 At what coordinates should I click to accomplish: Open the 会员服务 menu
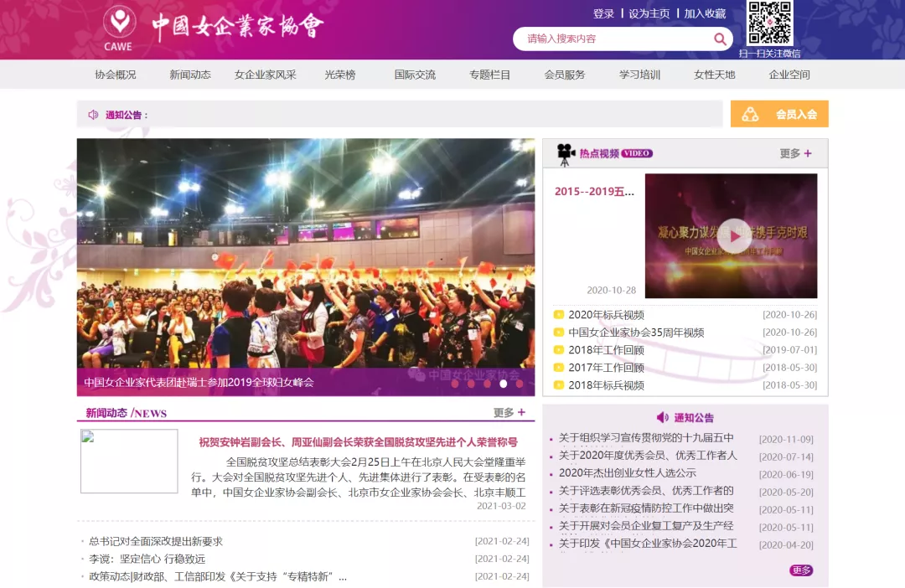[565, 75]
